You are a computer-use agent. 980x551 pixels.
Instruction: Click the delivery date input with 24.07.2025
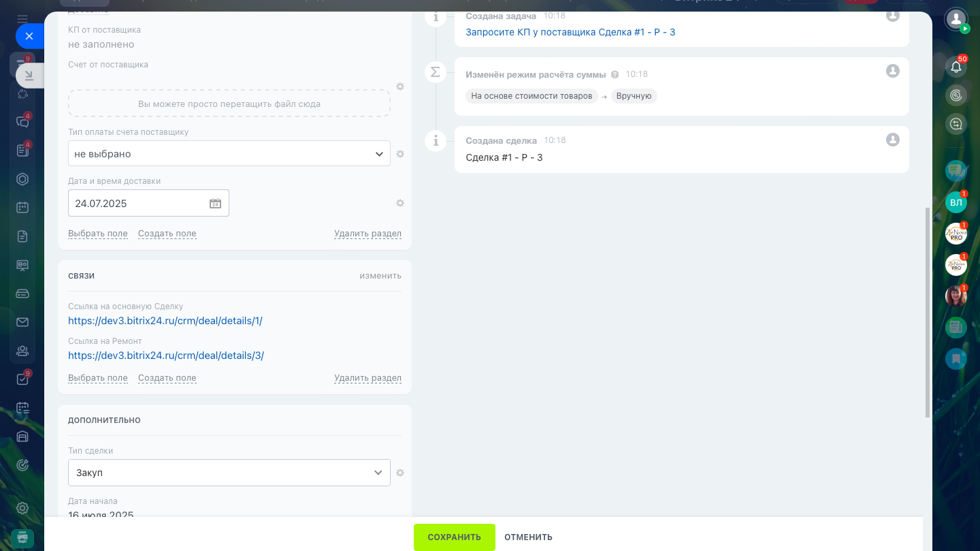click(148, 203)
